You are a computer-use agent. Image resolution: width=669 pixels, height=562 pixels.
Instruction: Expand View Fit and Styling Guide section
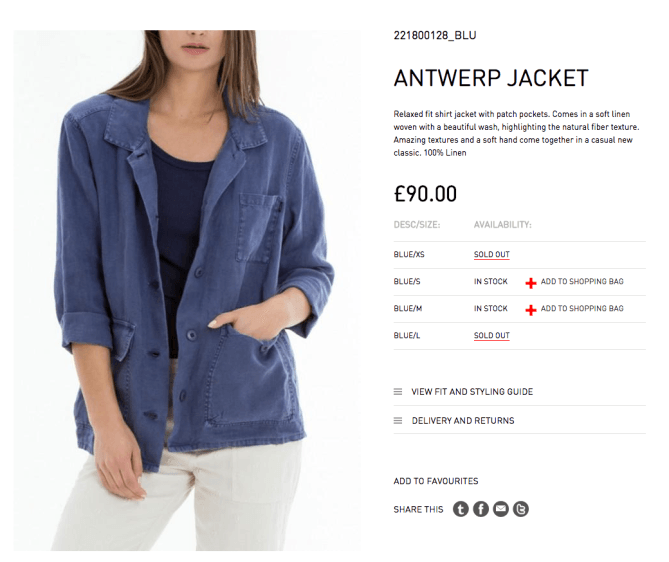click(x=472, y=391)
